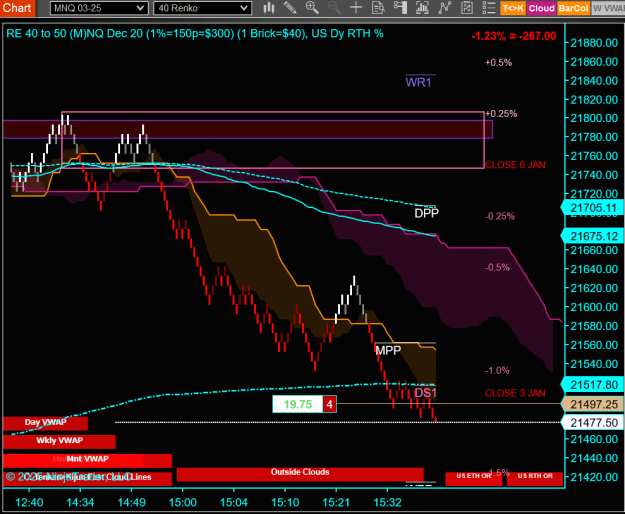This screenshot has height=514, width=625.
Task: Click the +0.5% level label
Action: 498,63
